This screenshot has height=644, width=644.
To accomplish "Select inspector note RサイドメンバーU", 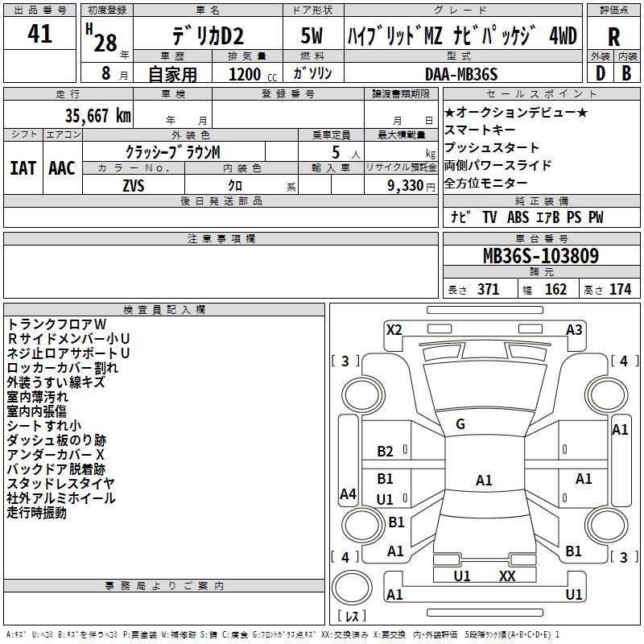I will [x=68, y=339].
